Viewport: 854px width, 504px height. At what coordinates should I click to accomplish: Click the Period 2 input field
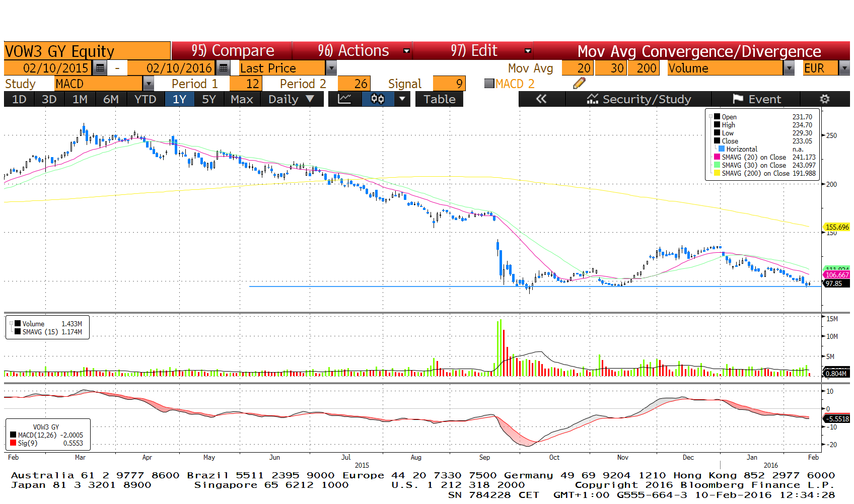pos(354,84)
